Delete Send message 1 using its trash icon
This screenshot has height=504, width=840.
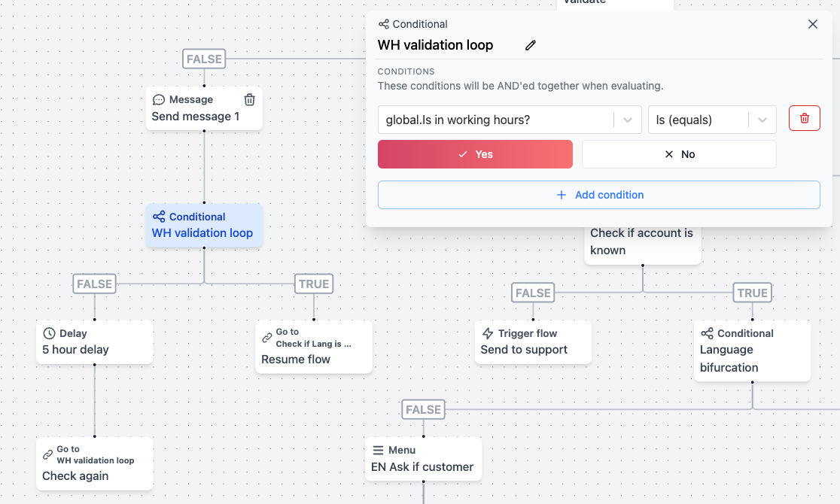(x=249, y=99)
